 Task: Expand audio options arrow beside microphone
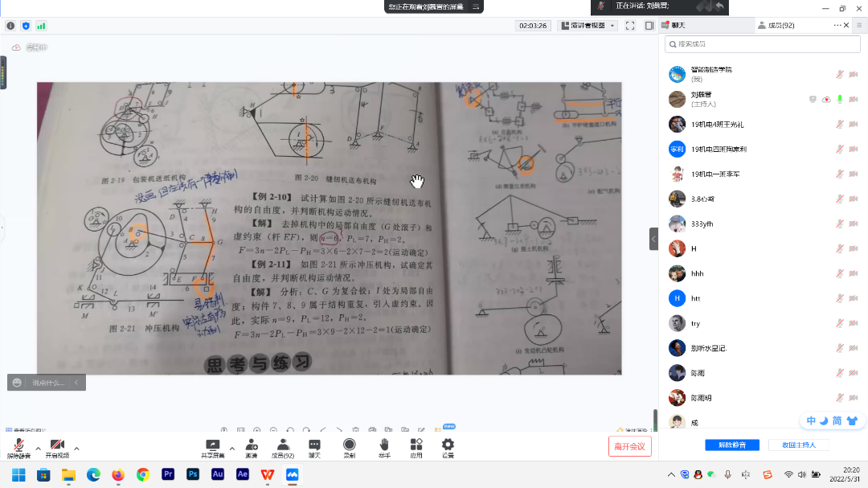(x=38, y=449)
